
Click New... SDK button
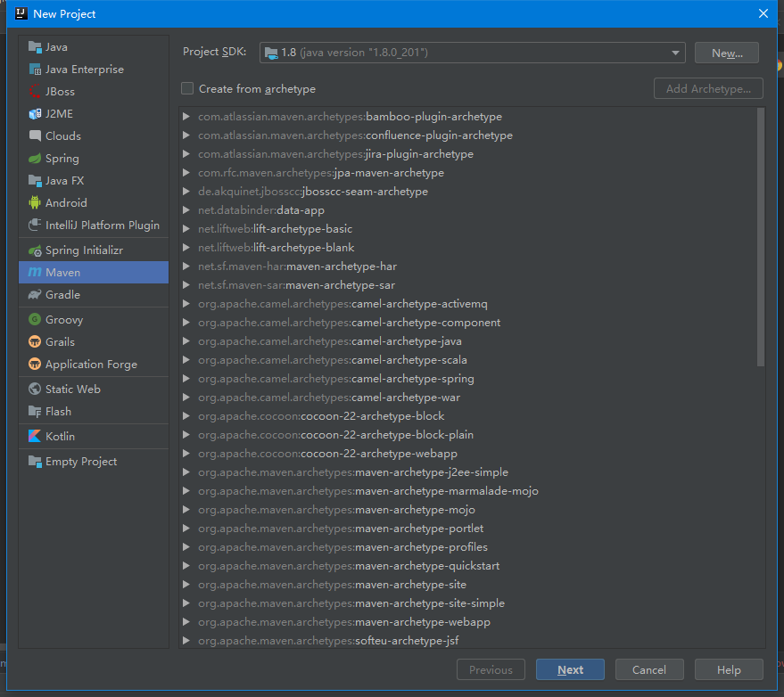pyautogui.click(x=727, y=53)
